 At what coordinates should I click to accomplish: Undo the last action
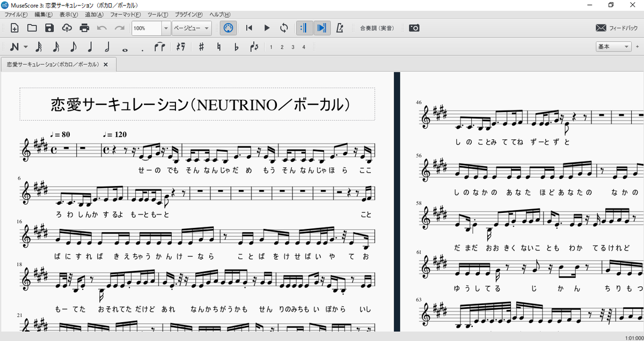[x=102, y=28]
